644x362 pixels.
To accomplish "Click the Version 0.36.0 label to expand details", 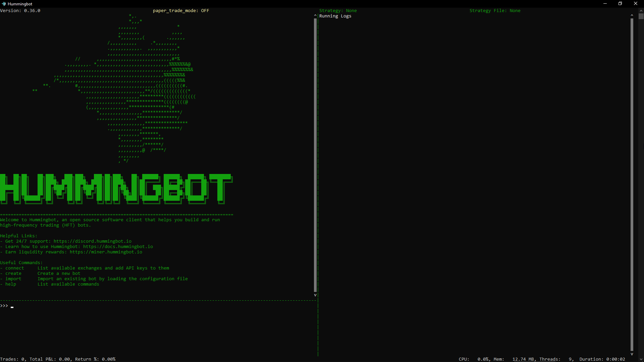I will [20, 10].
